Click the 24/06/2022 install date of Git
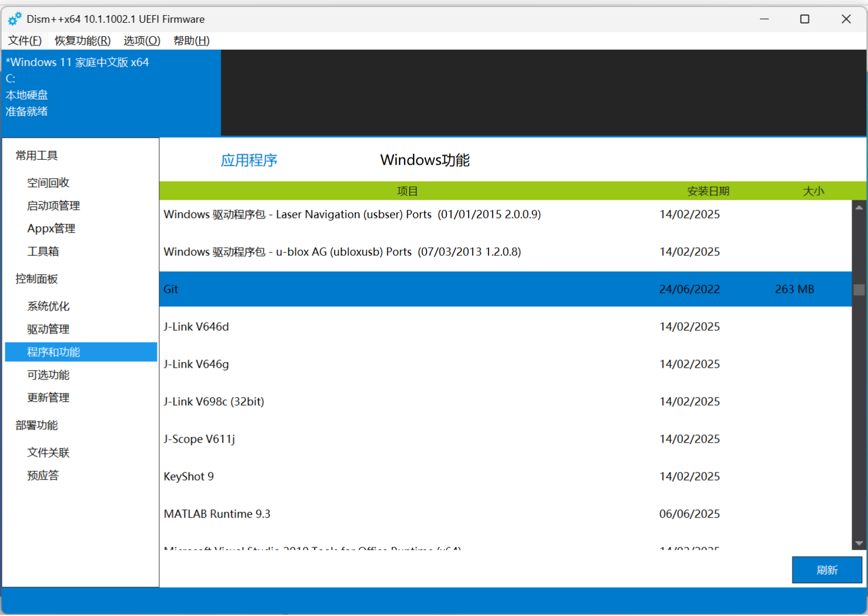The image size is (868, 616). pos(689,289)
